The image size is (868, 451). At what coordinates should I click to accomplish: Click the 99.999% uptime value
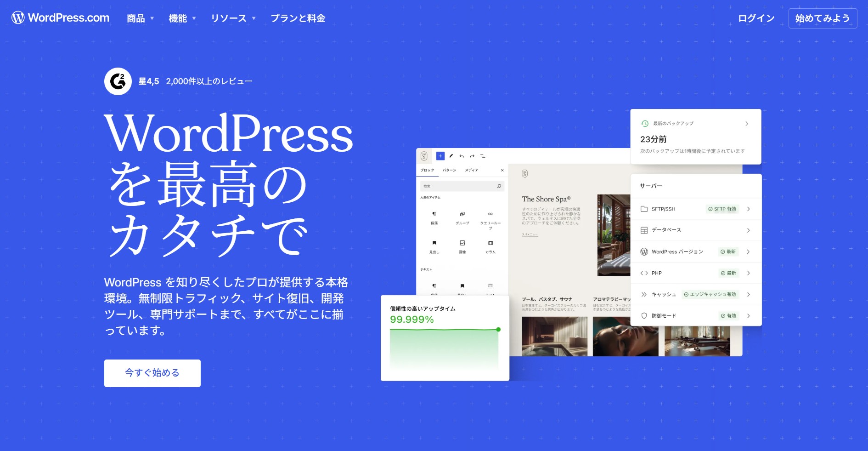[412, 320]
